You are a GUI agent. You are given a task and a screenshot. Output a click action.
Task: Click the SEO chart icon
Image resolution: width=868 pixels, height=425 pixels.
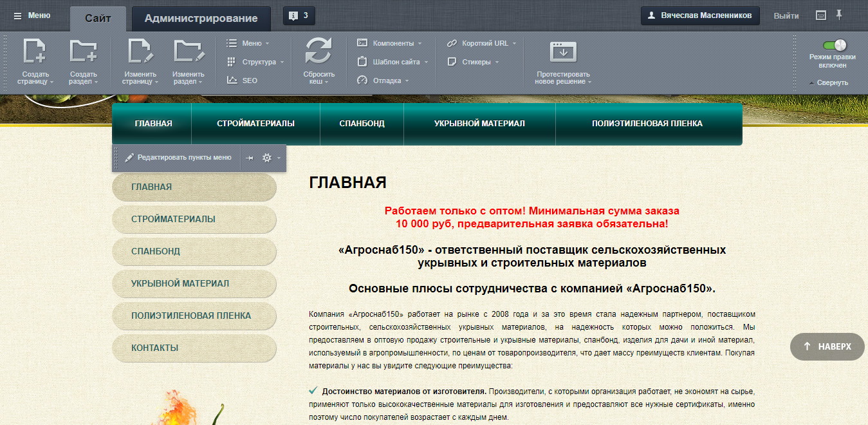pyautogui.click(x=232, y=80)
